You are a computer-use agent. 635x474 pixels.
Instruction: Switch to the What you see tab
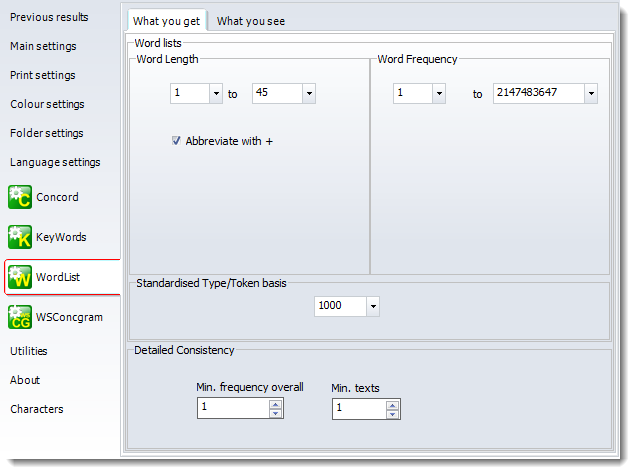point(251,21)
